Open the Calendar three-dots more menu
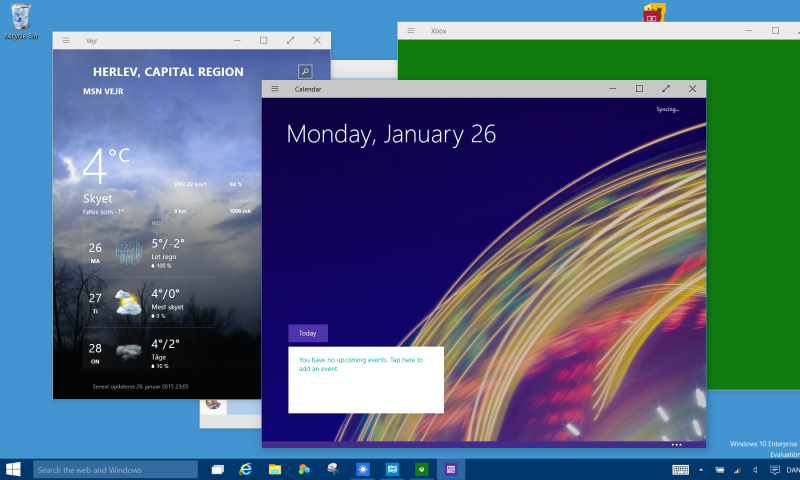This screenshot has height=480, width=800. click(677, 445)
